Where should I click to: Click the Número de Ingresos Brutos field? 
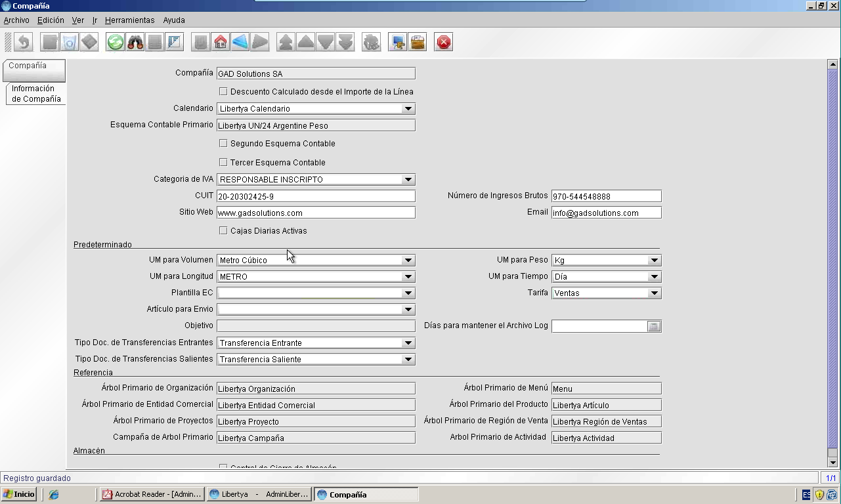[607, 196]
